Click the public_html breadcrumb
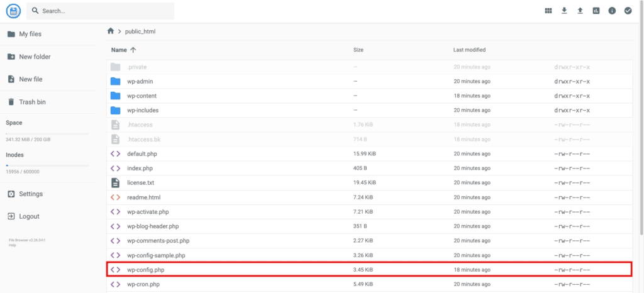Screen dimensions: 644x293 coord(140,31)
